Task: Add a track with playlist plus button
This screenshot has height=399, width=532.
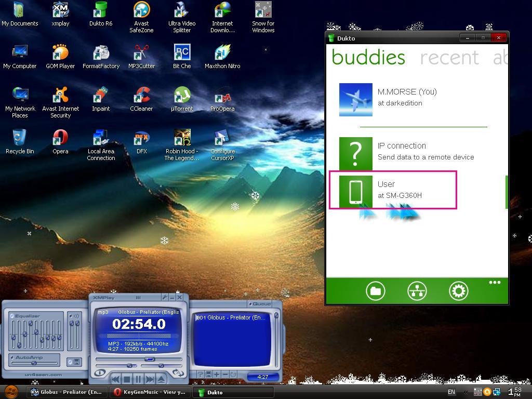Action: tap(217, 375)
